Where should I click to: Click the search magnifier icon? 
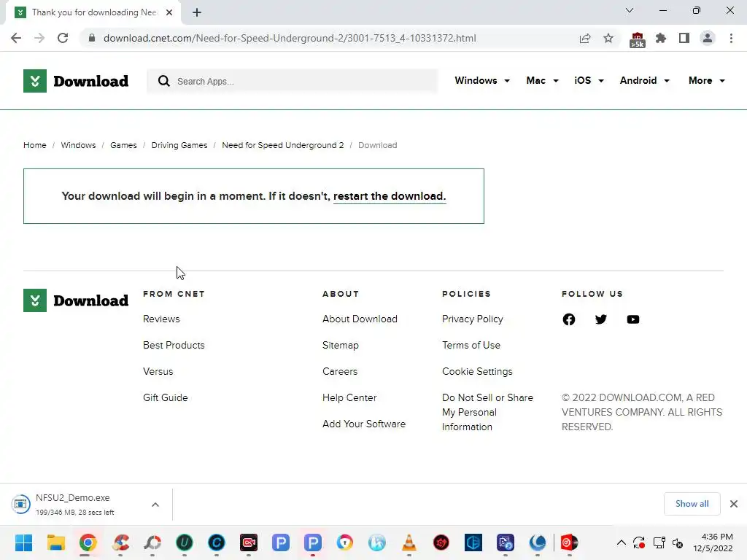pyautogui.click(x=164, y=81)
